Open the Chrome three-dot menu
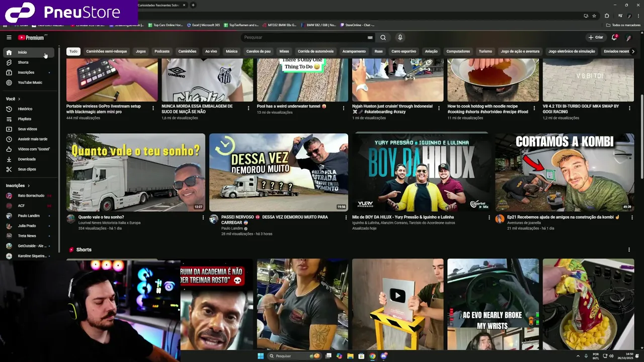Screen dimensions: 644x362 [x=637, y=16]
